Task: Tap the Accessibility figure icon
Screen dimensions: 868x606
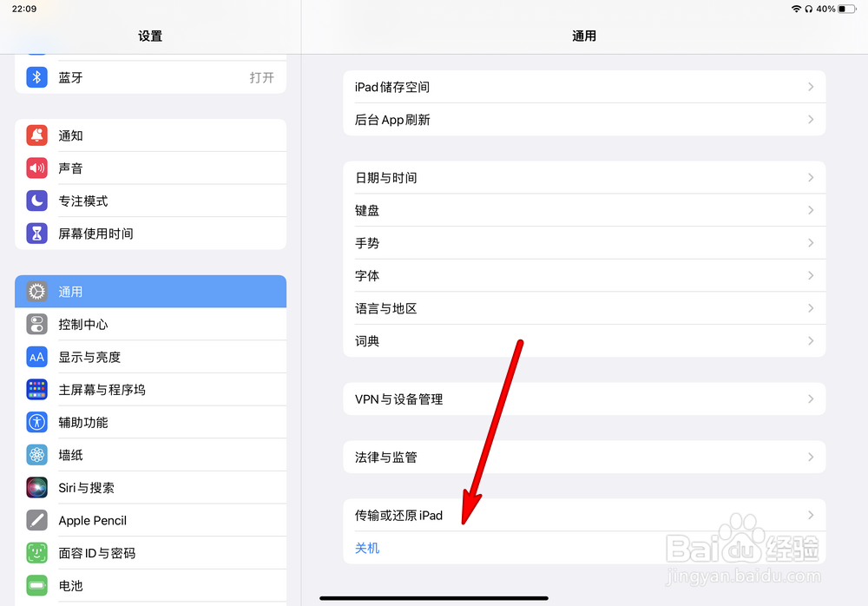Action: tap(36, 422)
